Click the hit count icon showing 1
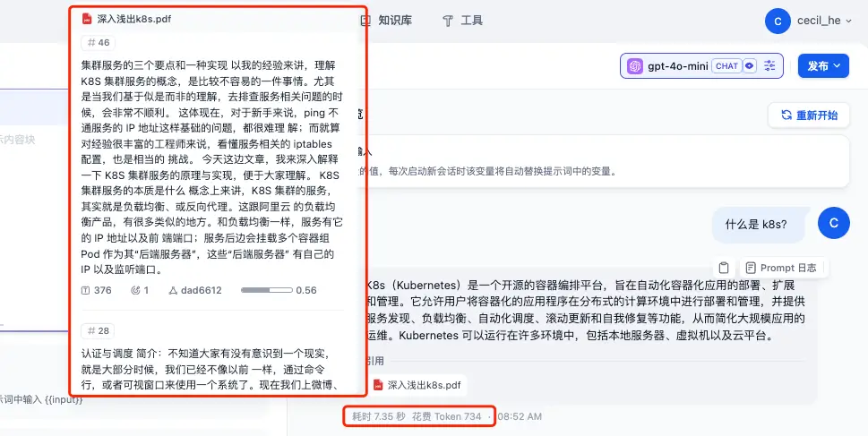 coord(135,290)
